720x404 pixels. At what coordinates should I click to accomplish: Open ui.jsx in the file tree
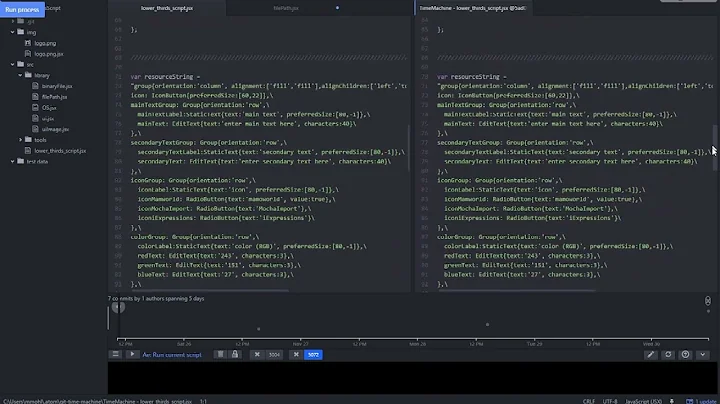coord(48,118)
